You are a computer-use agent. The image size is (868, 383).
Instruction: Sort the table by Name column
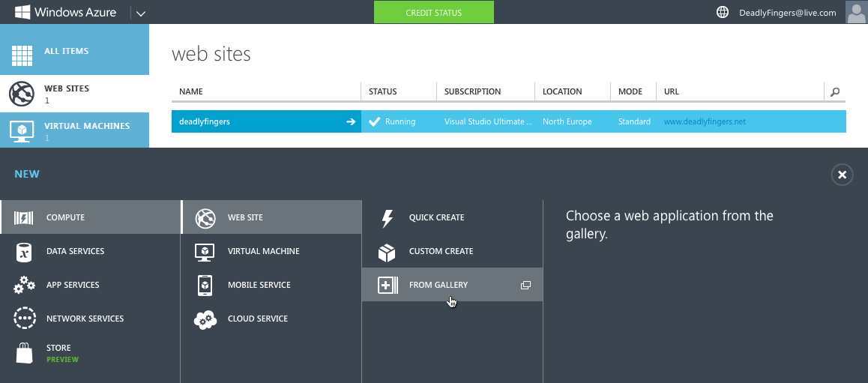191,92
